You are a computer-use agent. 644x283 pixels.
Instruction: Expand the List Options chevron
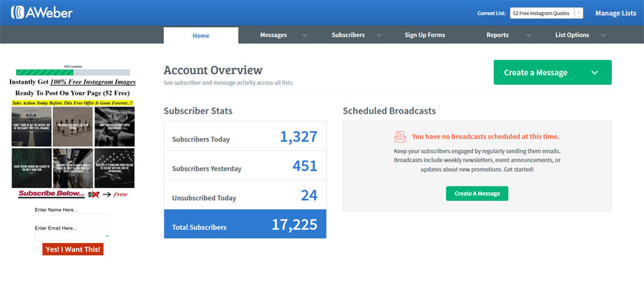click(x=603, y=35)
